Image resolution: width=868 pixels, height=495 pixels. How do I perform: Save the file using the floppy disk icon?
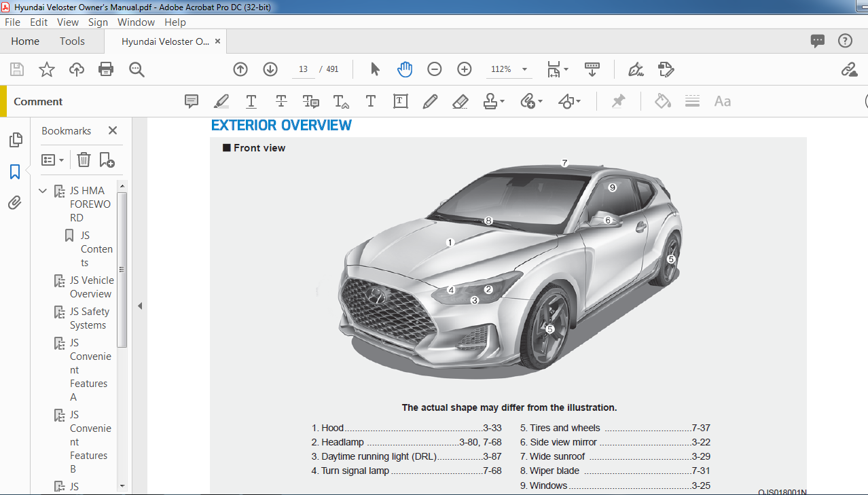17,69
